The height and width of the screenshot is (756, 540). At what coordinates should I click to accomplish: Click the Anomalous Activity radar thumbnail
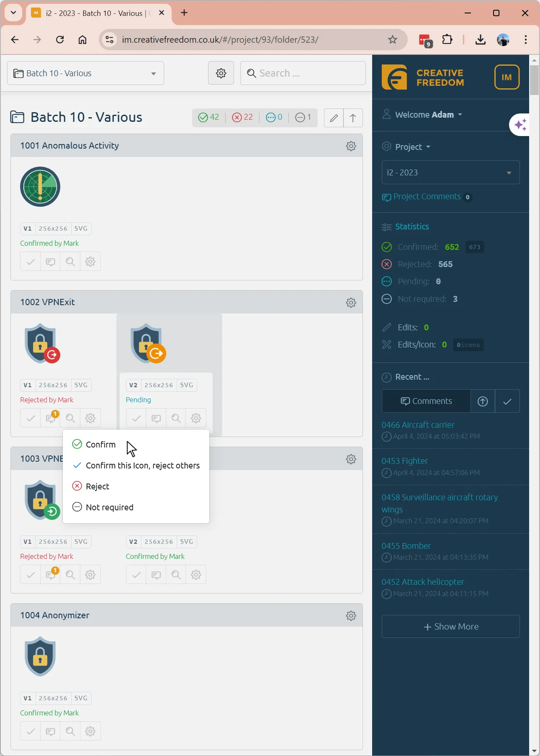click(40, 187)
